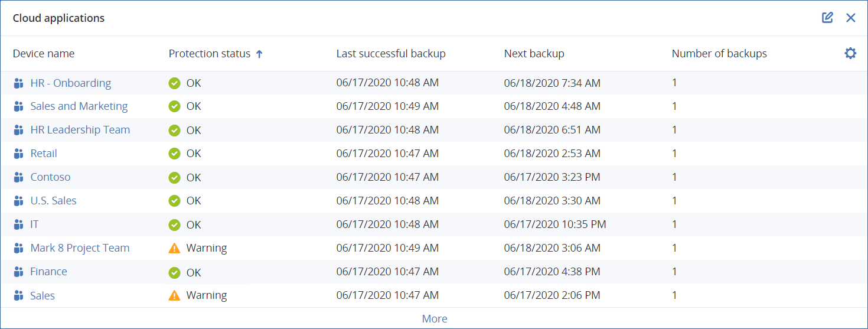Open column settings gear icon
Screen dimensions: 868x329
pos(850,53)
